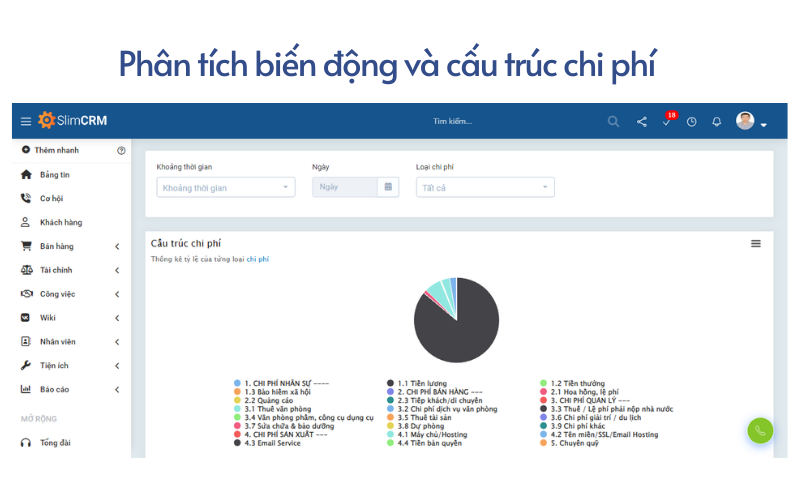Toggle legend 1. CHI PHÍ NHÂN SỰ
800x500 pixels.
pos(282,383)
